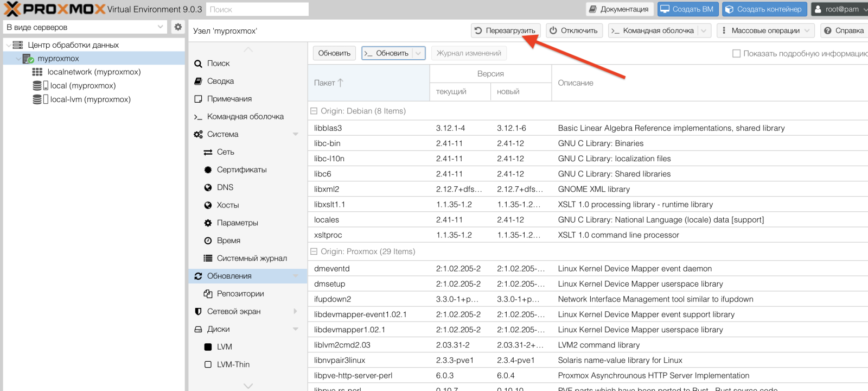Click the Журнал изменений button
This screenshot has height=391, width=868.
[469, 53]
